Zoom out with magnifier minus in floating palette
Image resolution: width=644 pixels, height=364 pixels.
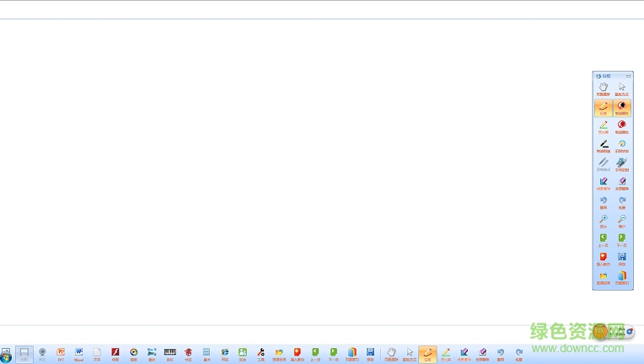coord(622,222)
